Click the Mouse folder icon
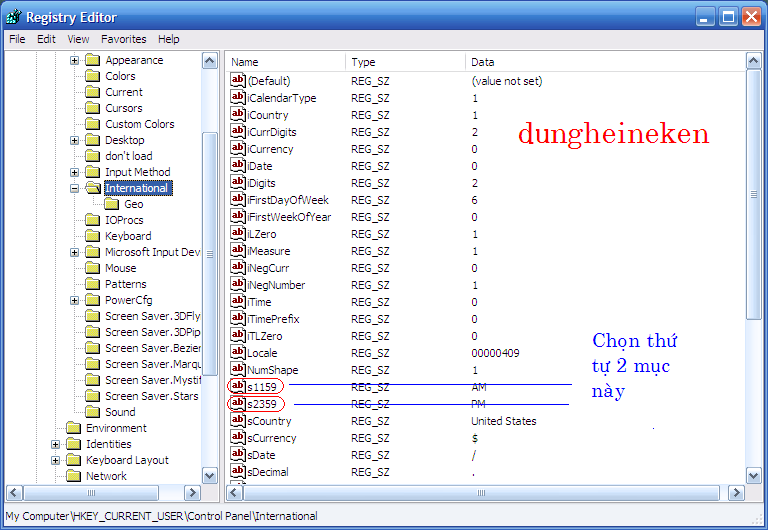This screenshot has height=530, width=768. (x=93, y=268)
